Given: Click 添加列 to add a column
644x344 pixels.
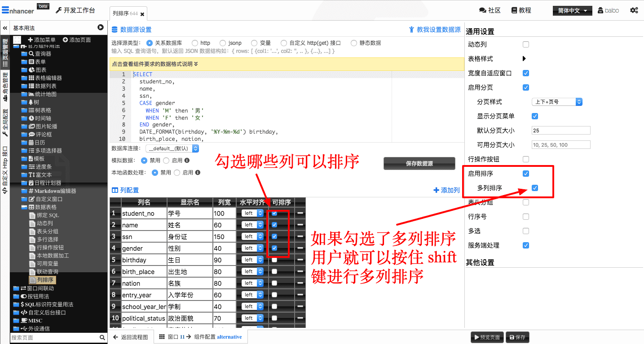Looking at the screenshot, I should tap(446, 190).
